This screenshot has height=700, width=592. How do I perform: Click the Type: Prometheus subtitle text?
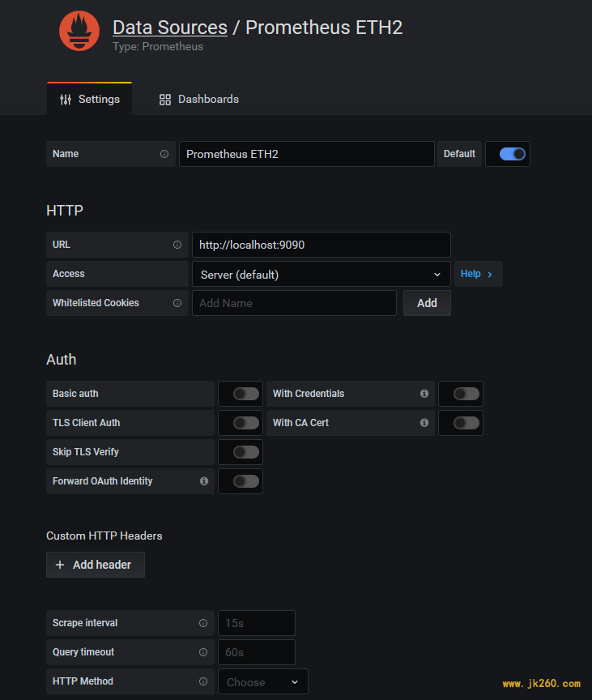pyautogui.click(x=158, y=47)
